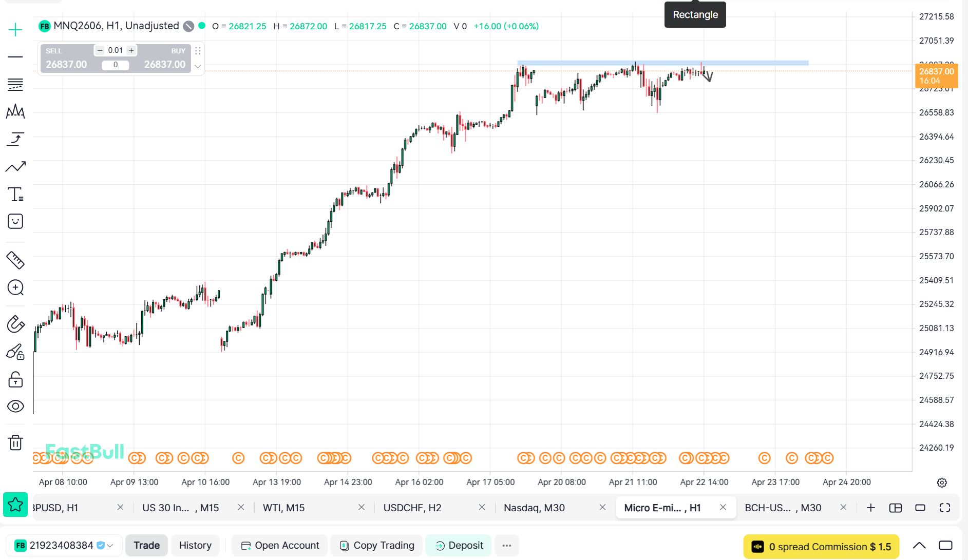Delete drawings with the trash icon
This screenshot has height=560, width=968.
coord(15,442)
